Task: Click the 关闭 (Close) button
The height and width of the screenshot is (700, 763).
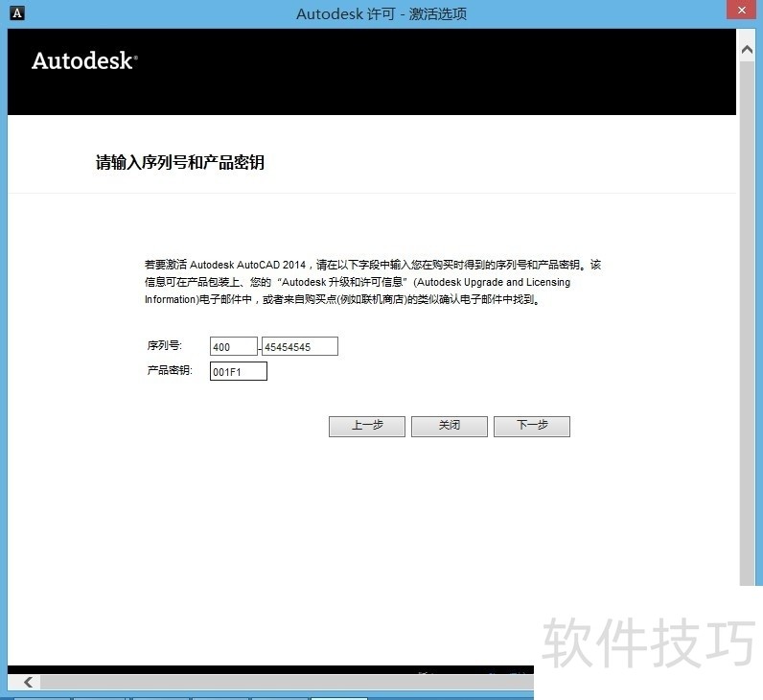Action: point(450,427)
